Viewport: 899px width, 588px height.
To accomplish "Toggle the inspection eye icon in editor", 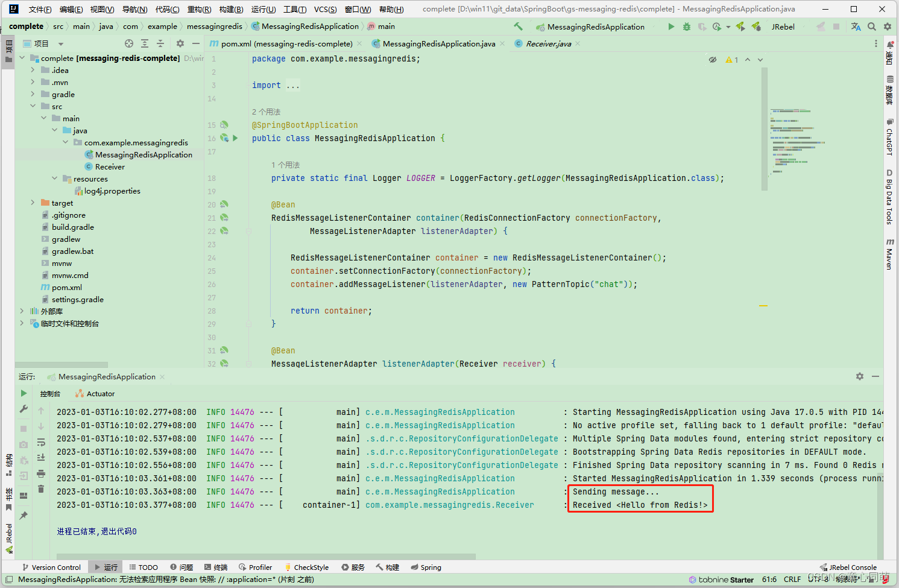I will tap(713, 59).
